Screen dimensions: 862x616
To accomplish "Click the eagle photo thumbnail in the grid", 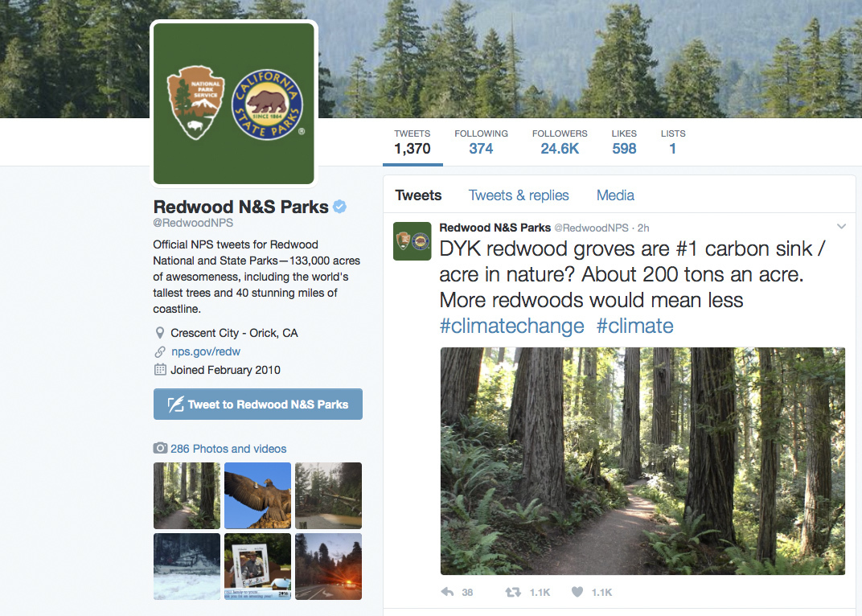I will tap(257, 495).
